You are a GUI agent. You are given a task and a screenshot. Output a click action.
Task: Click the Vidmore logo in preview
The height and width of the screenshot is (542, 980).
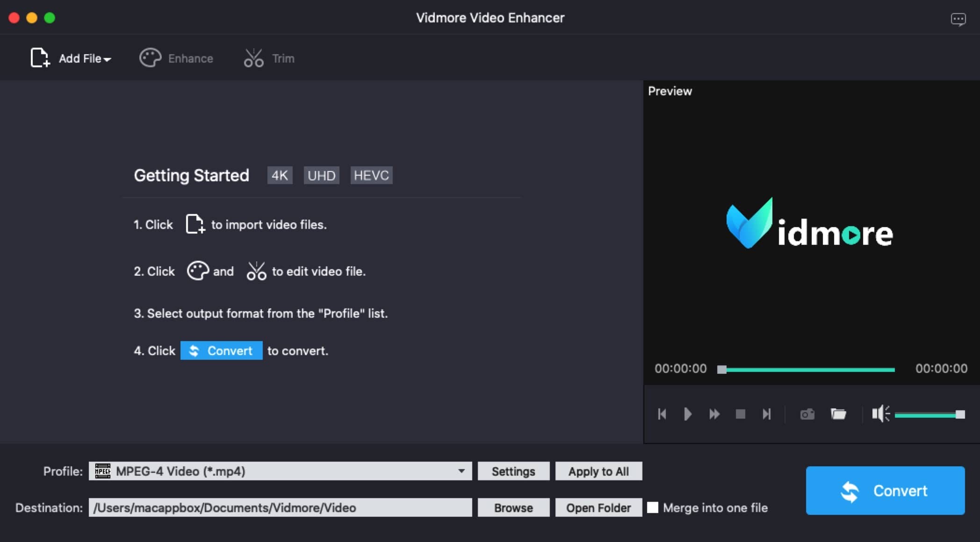pos(809,223)
